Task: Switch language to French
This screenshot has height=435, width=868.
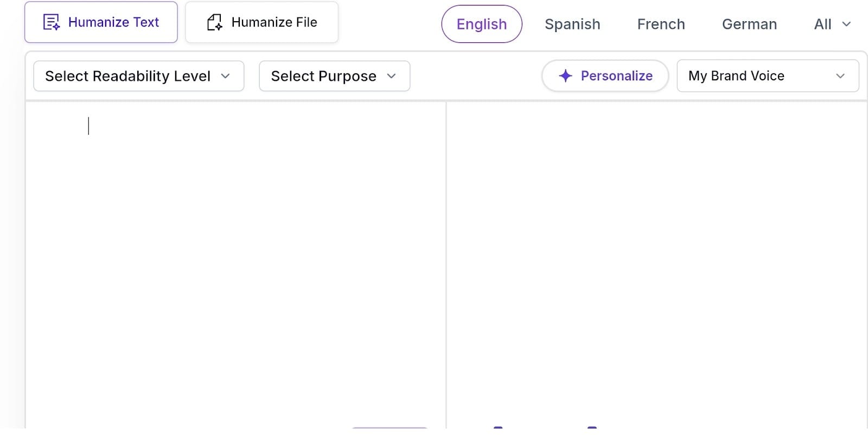Action: coord(661,24)
